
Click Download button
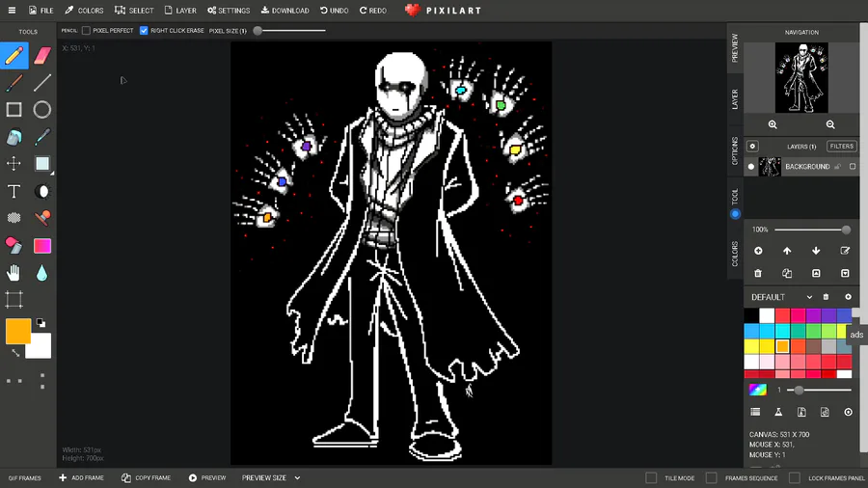point(285,11)
